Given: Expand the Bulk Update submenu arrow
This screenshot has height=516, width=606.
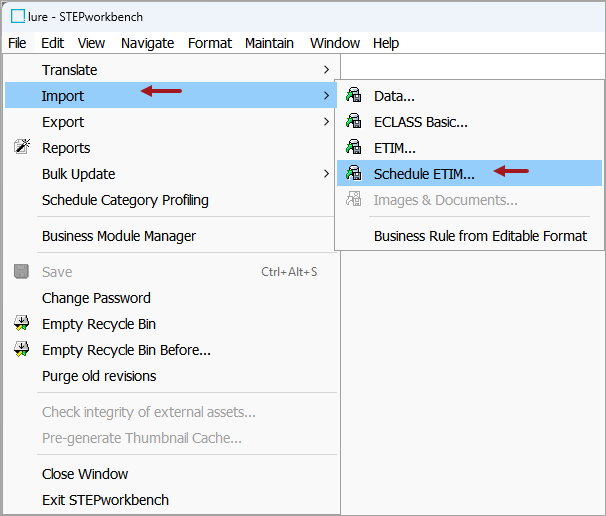Looking at the screenshot, I should pos(327,174).
